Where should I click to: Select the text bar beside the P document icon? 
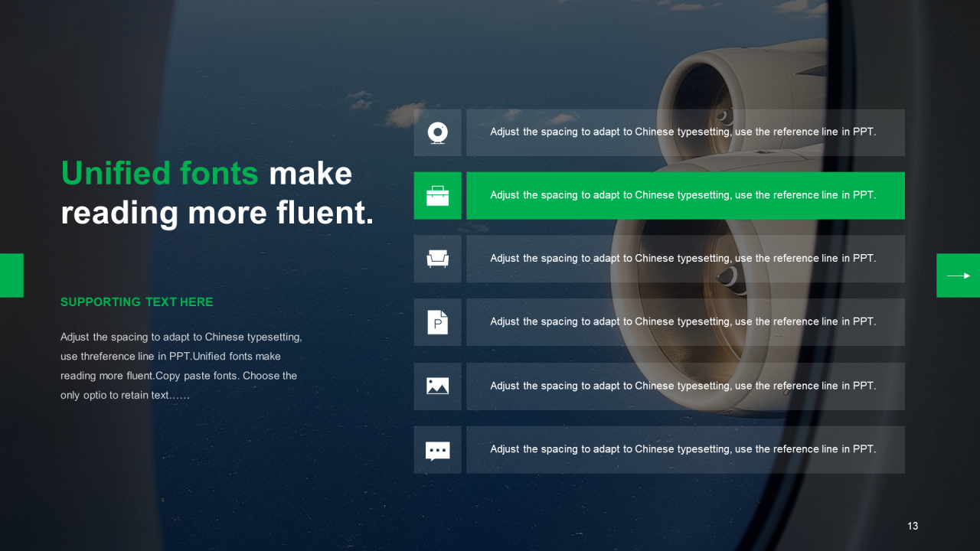click(685, 322)
